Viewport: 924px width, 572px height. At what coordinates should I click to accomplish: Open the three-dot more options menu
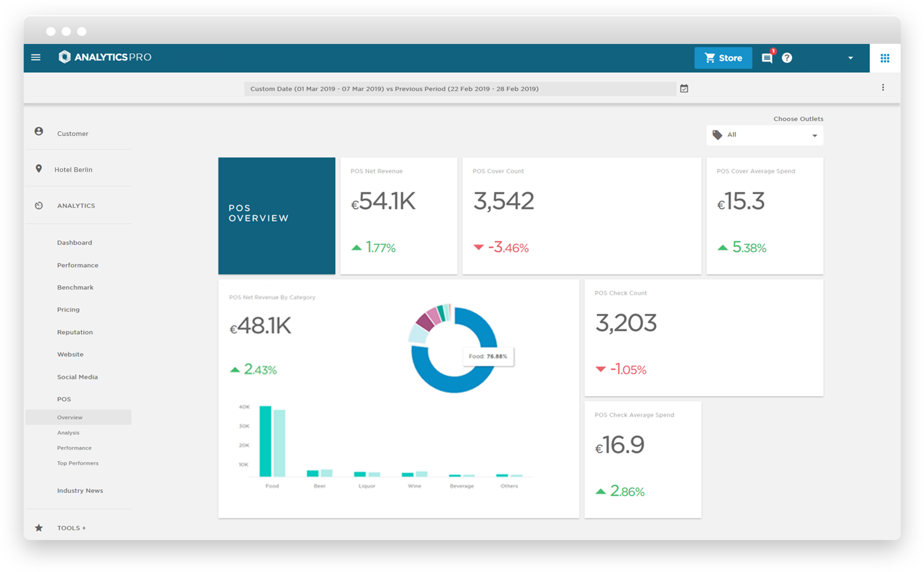click(x=883, y=88)
